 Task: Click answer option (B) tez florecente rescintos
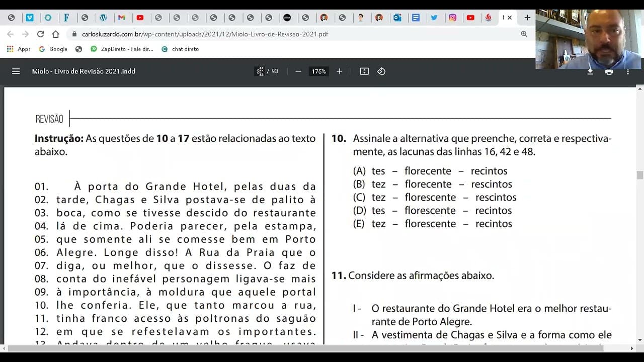point(433,184)
